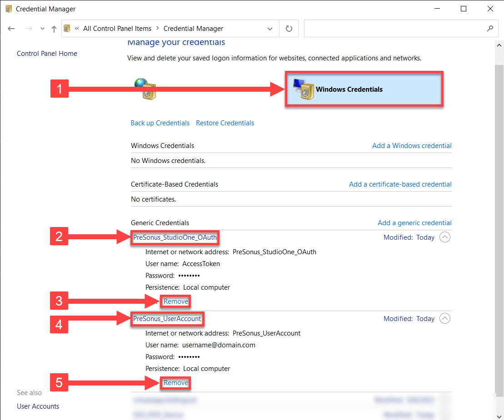
Task: Click 'Modified: Today' on PreSonus_UserAccount row
Action: (x=409, y=319)
